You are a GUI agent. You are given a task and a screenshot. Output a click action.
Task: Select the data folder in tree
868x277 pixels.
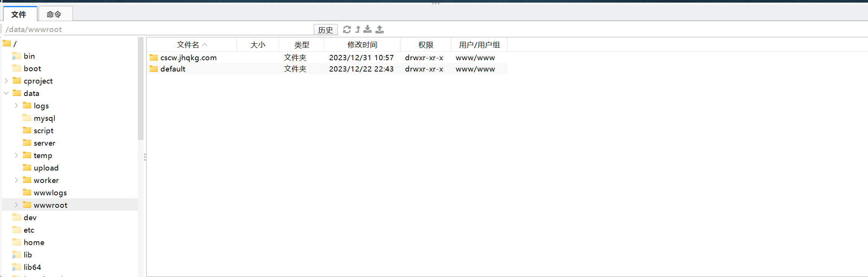coord(26,93)
